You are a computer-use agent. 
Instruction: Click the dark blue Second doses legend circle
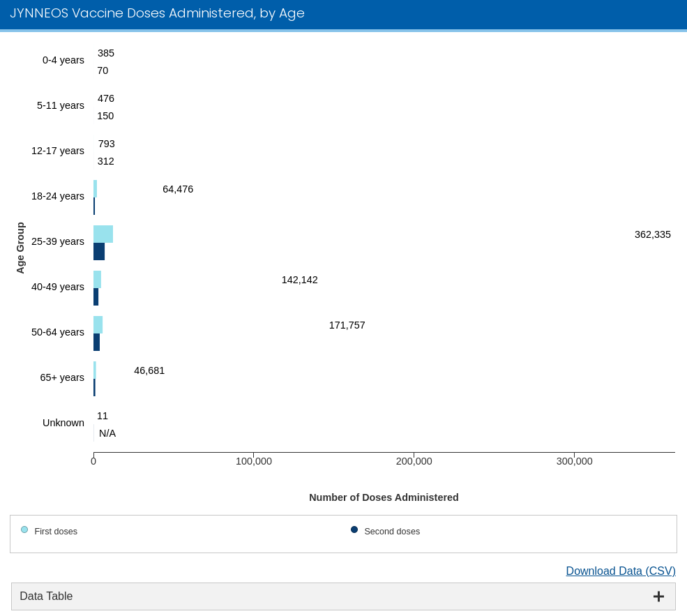point(354,530)
